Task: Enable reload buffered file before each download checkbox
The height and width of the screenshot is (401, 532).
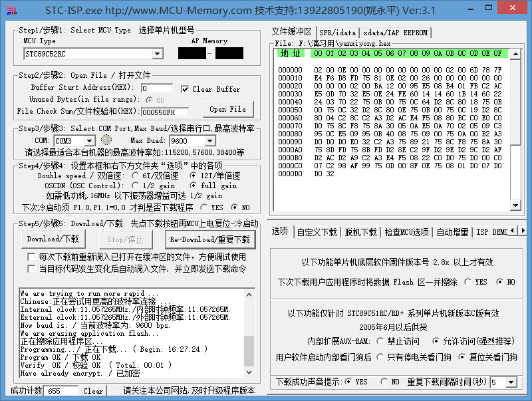Action: (31, 257)
